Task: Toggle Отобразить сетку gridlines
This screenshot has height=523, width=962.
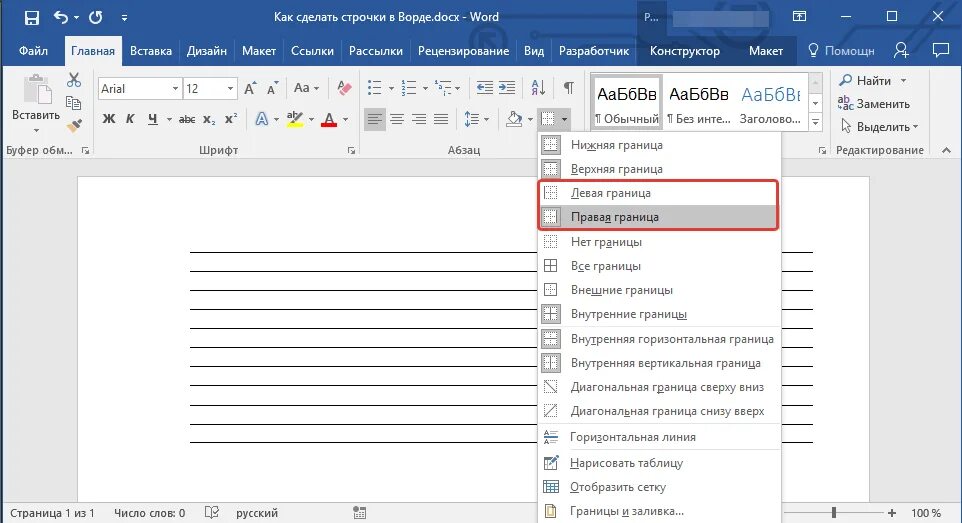Action: coord(660,487)
